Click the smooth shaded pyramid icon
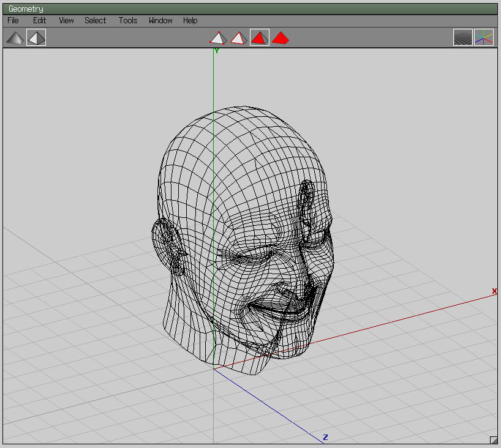The height and width of the screenshot is (448, 501). pyautogui.click(x=15, y=37)
